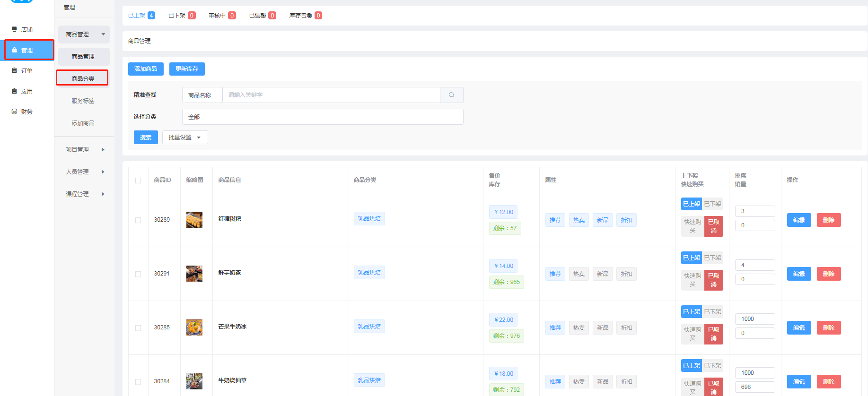
Task: Click sort field showing 3 for 红糖糍粑
Action: (x=755, y=211)
